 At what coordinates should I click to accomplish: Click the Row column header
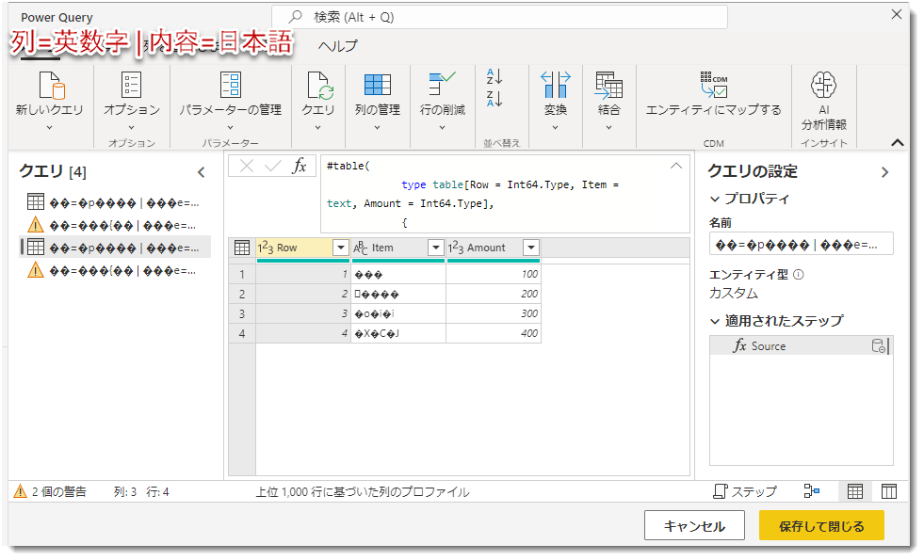click(x=303, y=248)
